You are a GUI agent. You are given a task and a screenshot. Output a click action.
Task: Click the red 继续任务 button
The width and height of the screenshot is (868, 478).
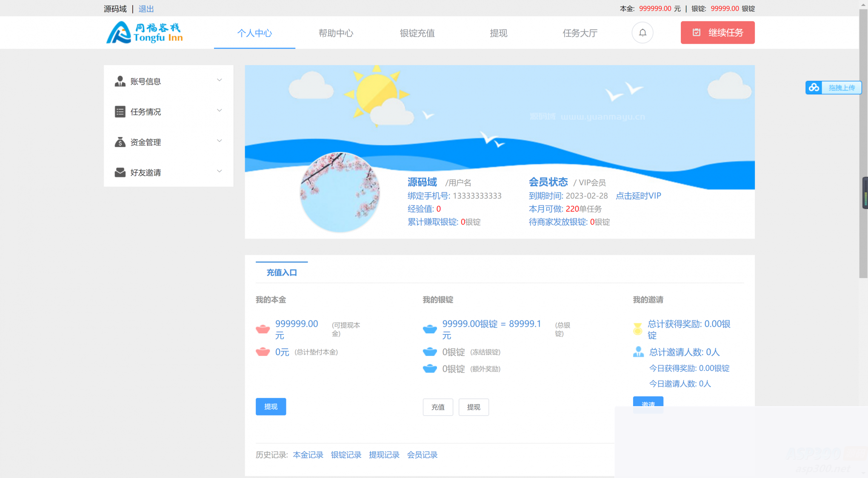[x=717, y=32]
